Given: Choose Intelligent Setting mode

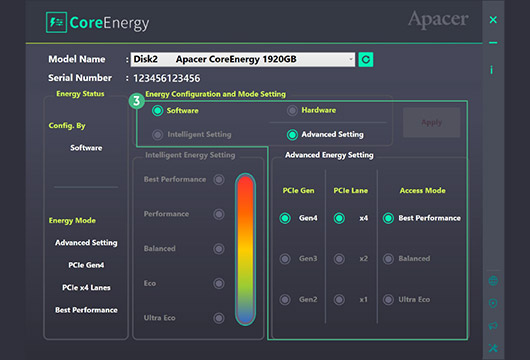Looking at the screenshot, I should pos(157,135).
